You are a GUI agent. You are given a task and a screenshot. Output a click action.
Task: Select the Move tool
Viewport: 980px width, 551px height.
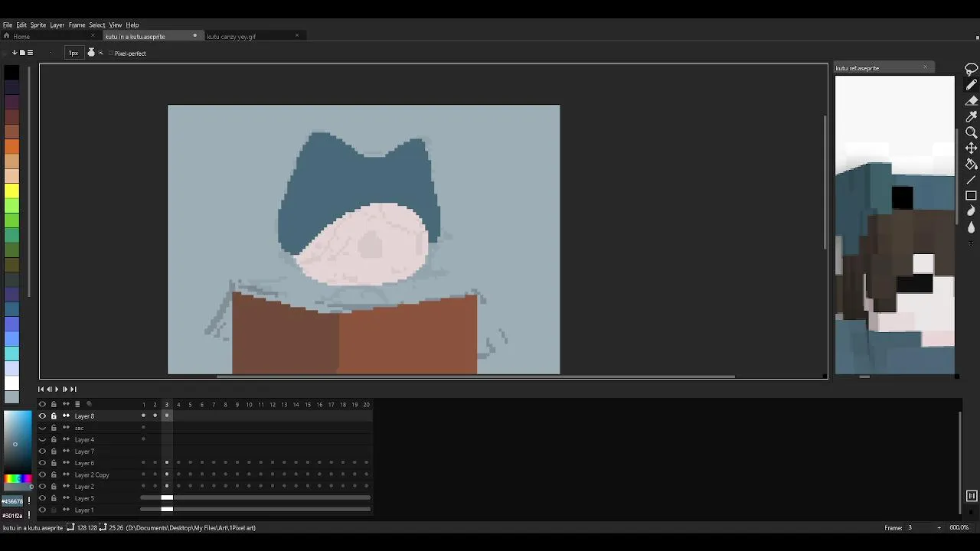point(971,148)
